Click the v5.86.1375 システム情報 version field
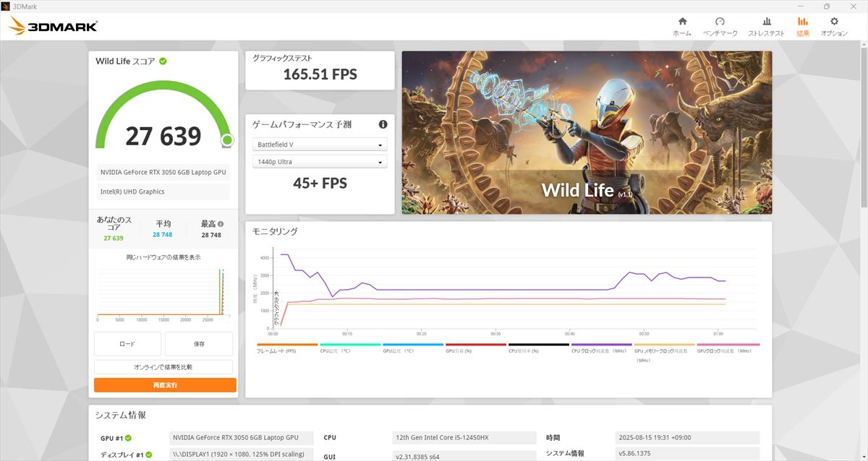This screenshot has width=868, height=461. pos(687,454)
